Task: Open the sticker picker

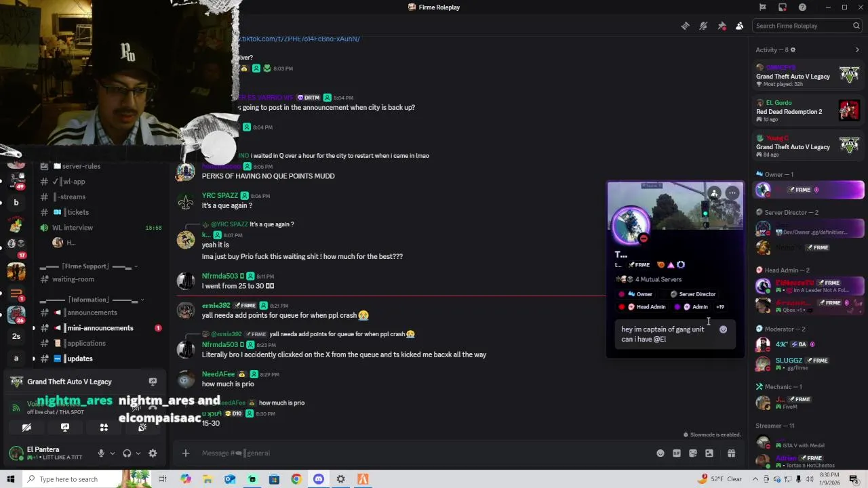Action: coord(693,453)
